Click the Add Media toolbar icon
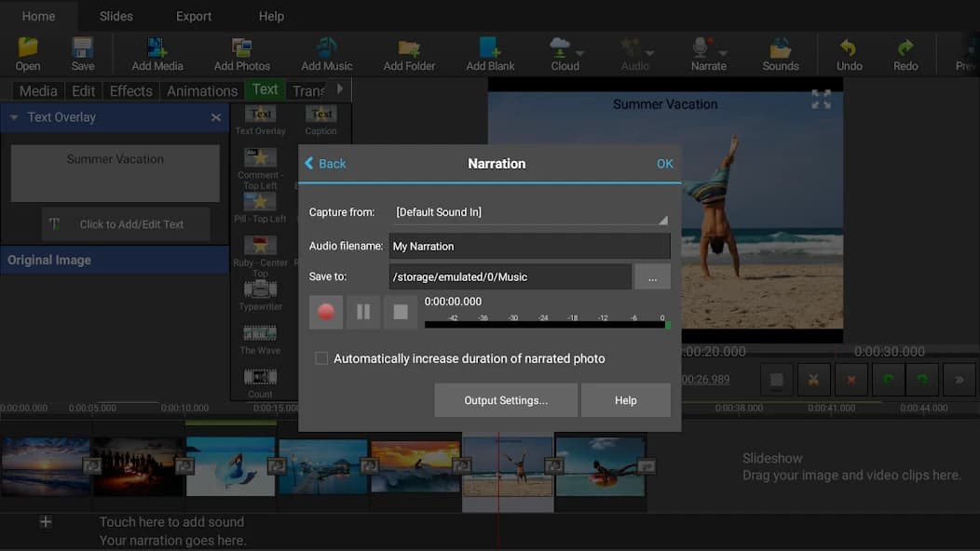This screenshot has width=980, height=551. coord(157,48)
